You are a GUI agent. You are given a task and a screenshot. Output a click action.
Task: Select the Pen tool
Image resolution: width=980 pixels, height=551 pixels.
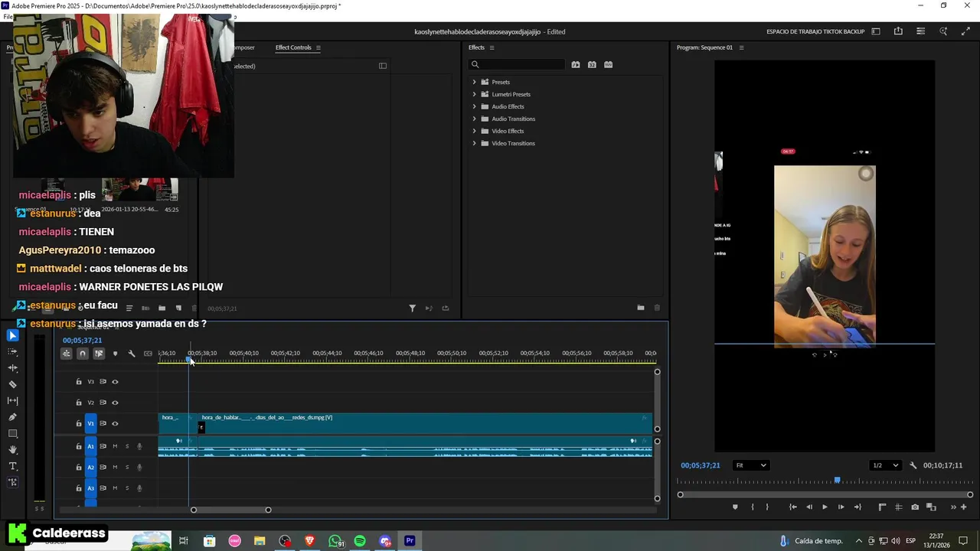click(x=12, y=417)
